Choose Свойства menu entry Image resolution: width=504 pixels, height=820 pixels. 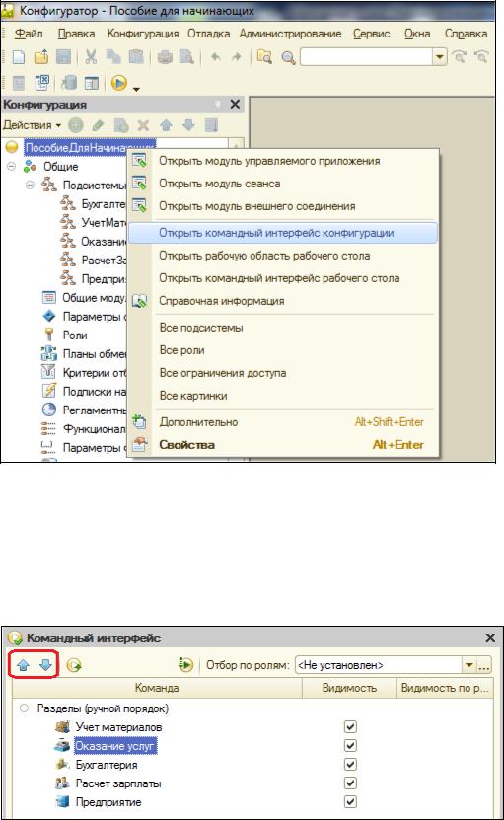[x=283, y=444]
